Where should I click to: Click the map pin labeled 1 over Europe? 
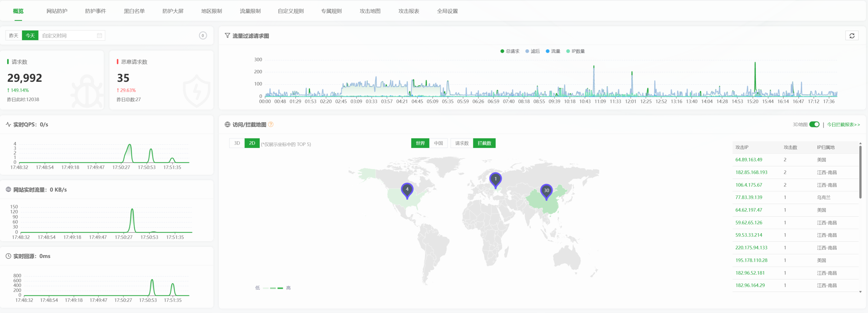click(x=495, y=180)
